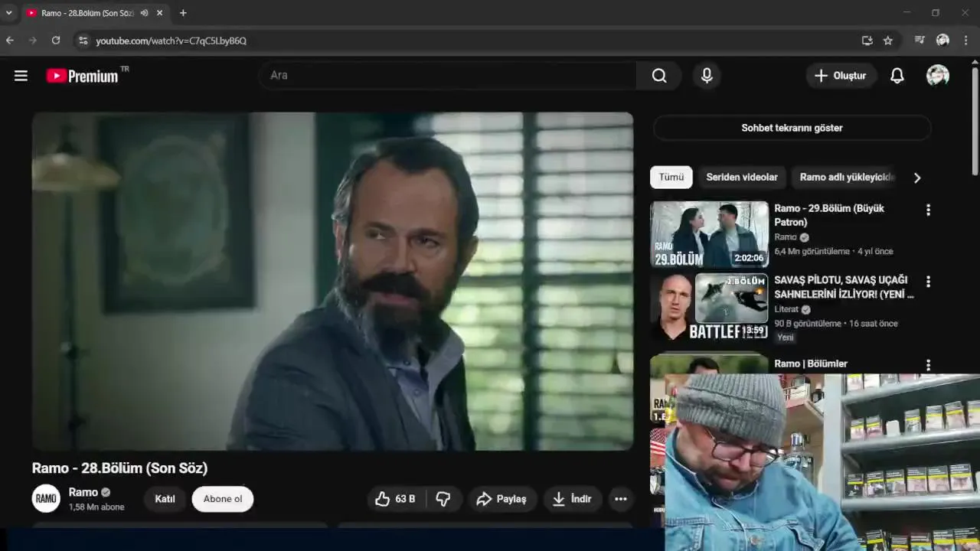Share the video with Paylaş
This screenshot has width=980, height=551.
(x=502, y=499)
